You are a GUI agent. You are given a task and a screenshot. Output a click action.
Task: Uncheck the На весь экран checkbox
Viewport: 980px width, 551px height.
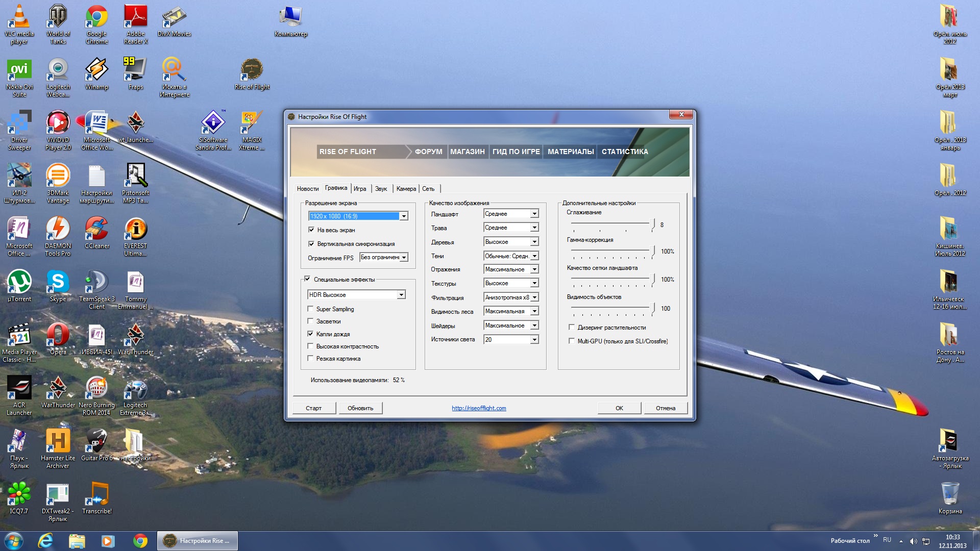coord(311,230)
